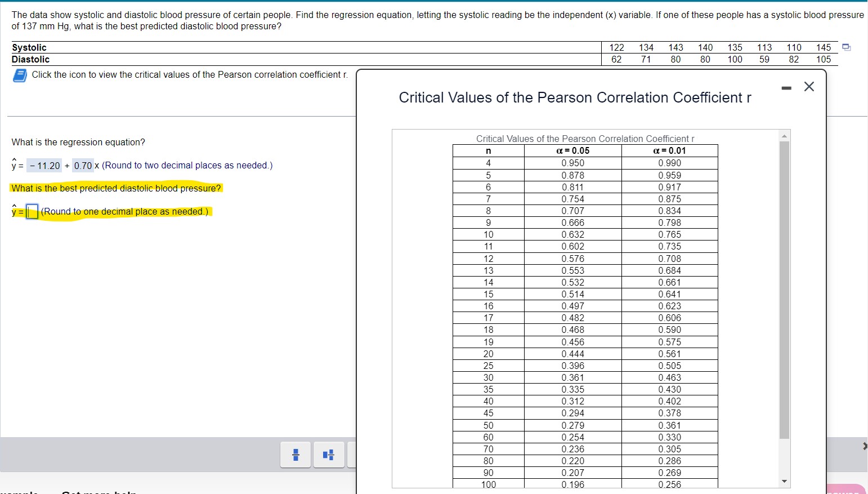
Task: Click the critical values table scrollbar thumb
Action: click(x=785, y=290)
